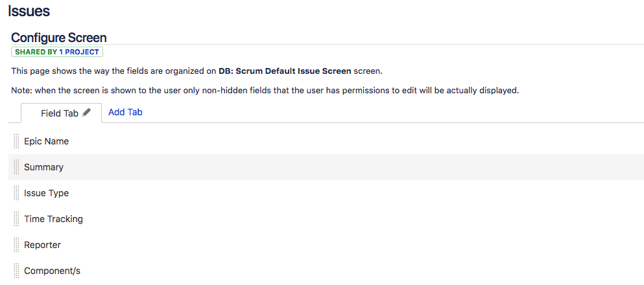The width and height of the screenshot is (644, 285).
Task: Click the drag handle for Reporter
Action: pyautogui.click(x=16, y=245)
